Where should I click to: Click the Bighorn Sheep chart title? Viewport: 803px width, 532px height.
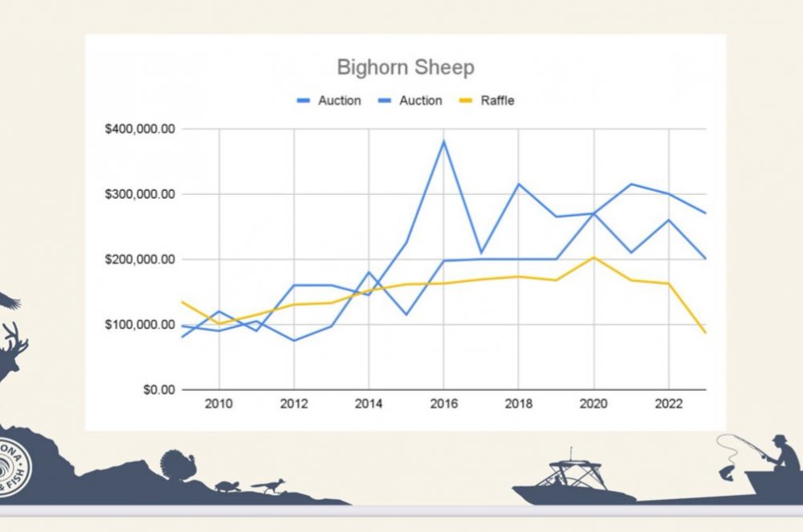[406, 67]
